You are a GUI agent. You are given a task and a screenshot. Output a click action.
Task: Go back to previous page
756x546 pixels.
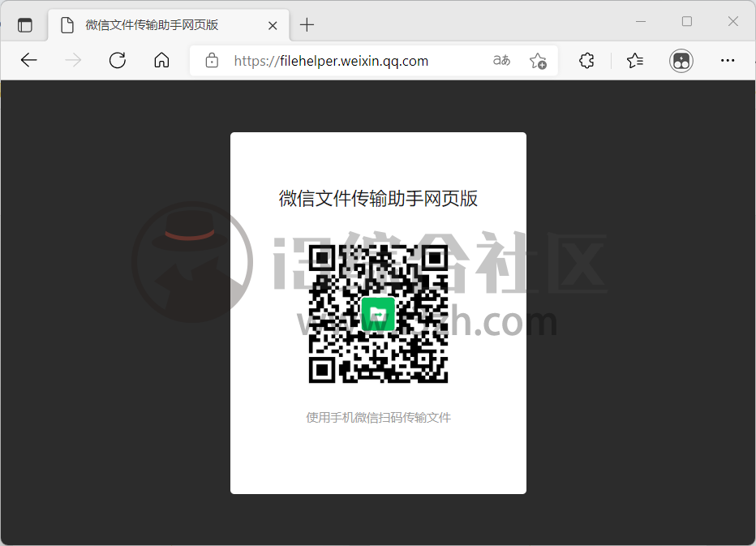coord(29,60)
